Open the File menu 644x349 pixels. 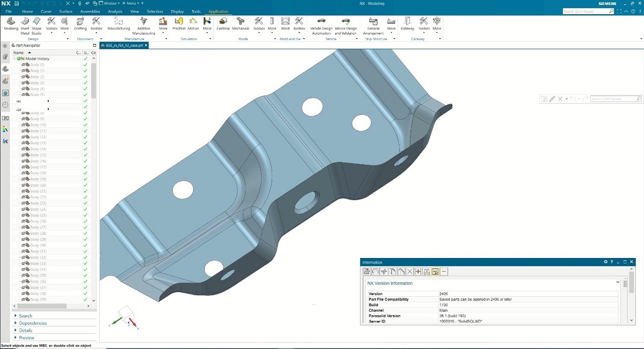tap(9, 12)
